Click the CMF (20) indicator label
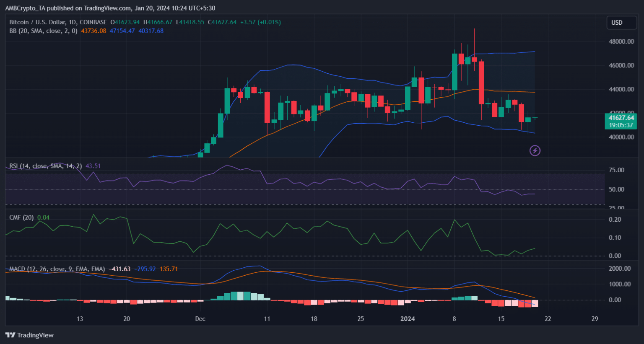The height and width of the screenshot is (344, 644). [x=21, y=217]
